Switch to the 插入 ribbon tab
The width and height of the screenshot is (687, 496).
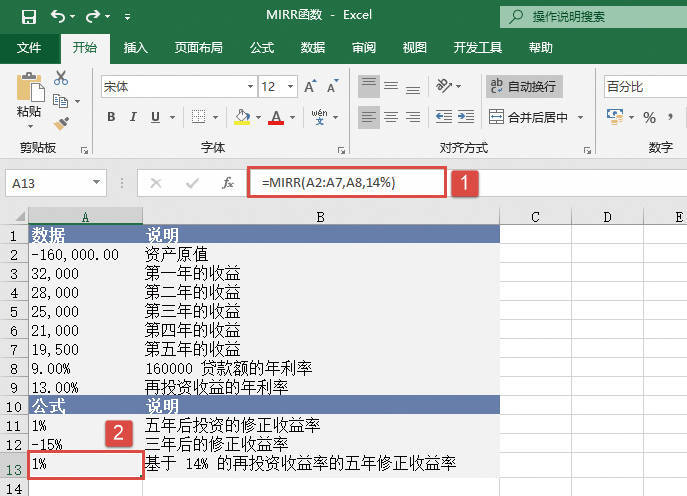pyautogui.click(x=136, y=48)
